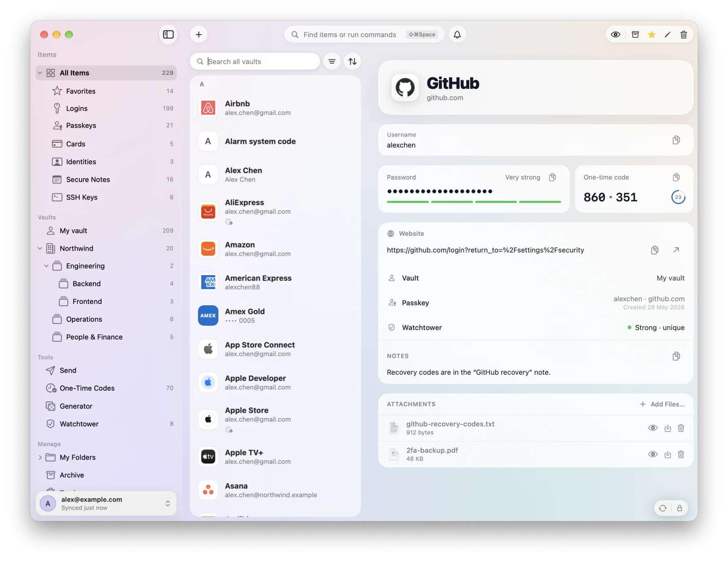This screenshot has height=561, width=728.
Task: Open the filter options for item list
Action: click(x=332, y=61)
